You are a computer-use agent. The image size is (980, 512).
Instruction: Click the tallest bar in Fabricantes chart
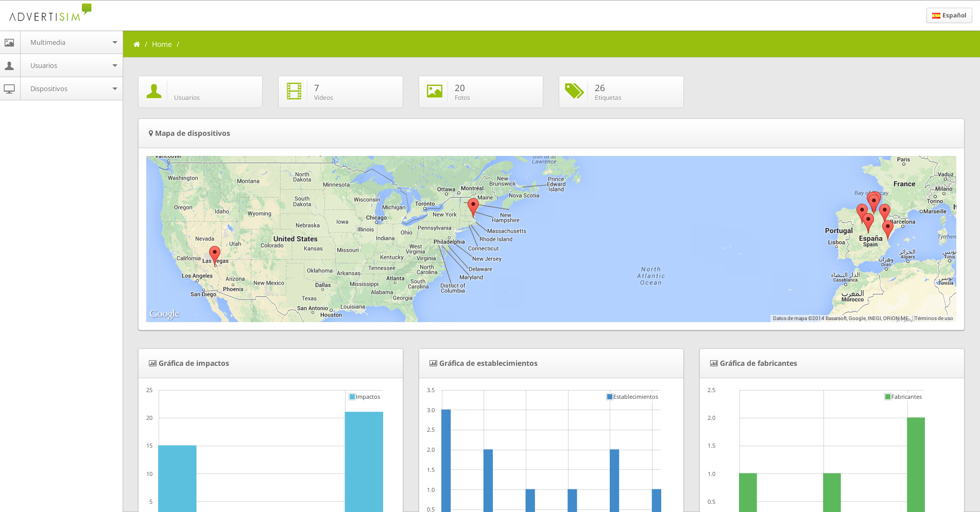(916, 465)
